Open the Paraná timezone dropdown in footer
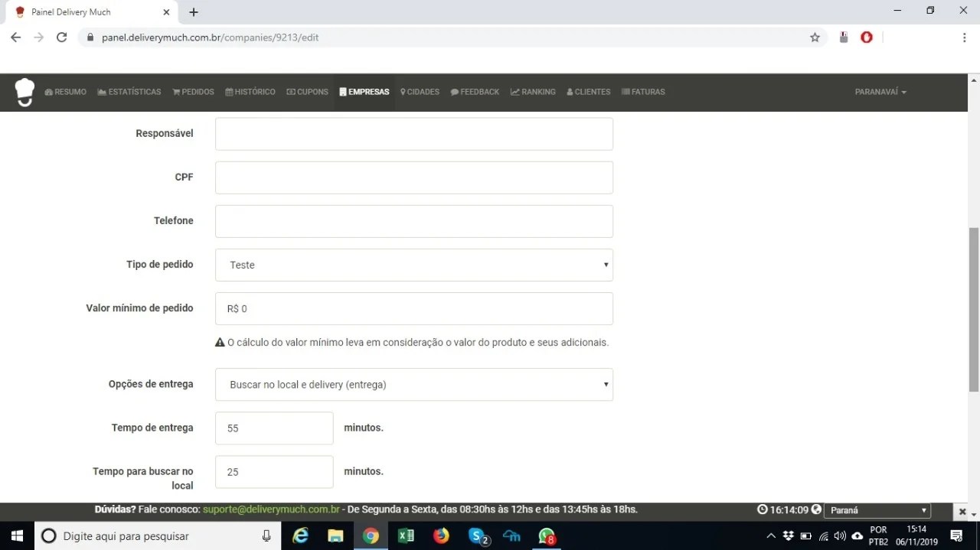This screenshot has height=550, width=980. pos(877,510)
